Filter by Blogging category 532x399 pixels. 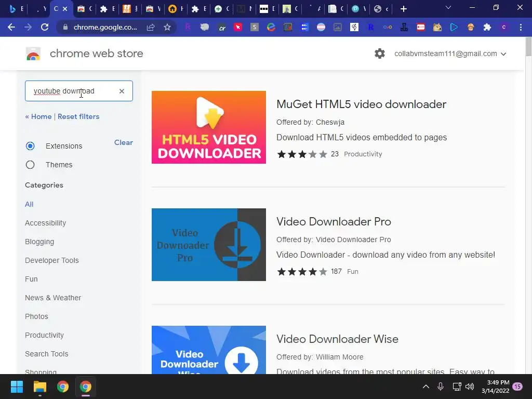[x=39, y=242]
